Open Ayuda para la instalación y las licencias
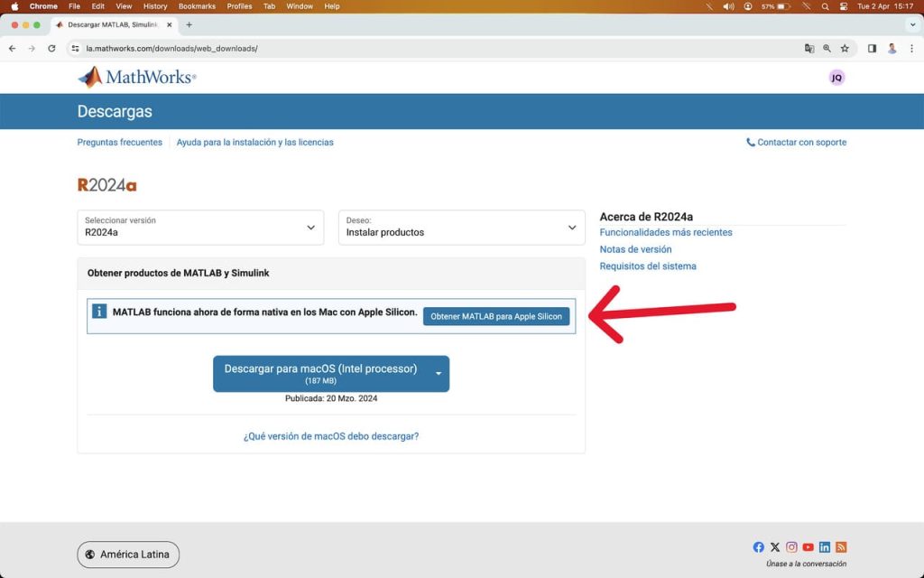The image size is (924, 578). coord(254,142)
